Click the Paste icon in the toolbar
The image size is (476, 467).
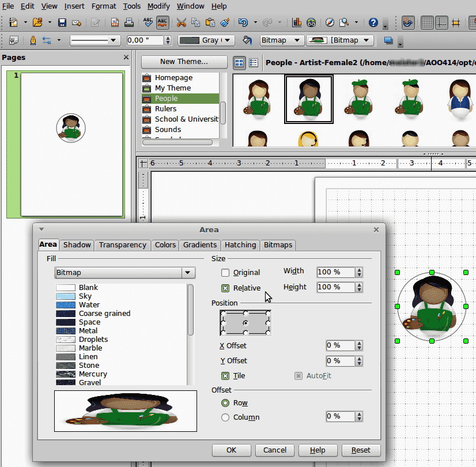pyautogui.click(x=208, y=23)
